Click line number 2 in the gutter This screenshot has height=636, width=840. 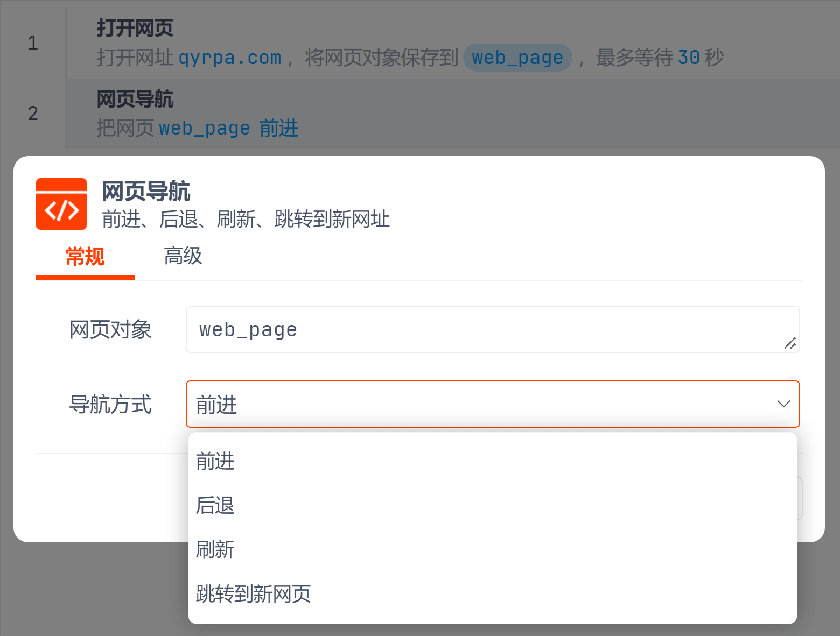pyautogui.click(x=33, y=114)
